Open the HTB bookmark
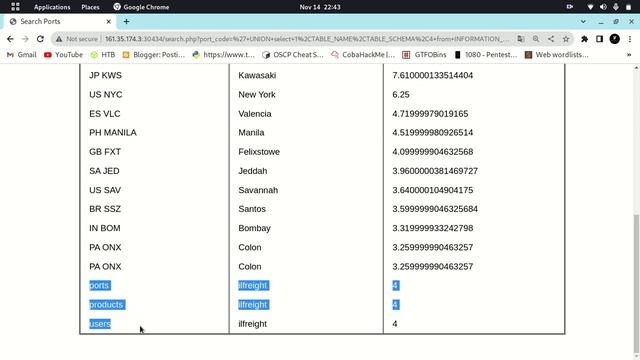 103,55
